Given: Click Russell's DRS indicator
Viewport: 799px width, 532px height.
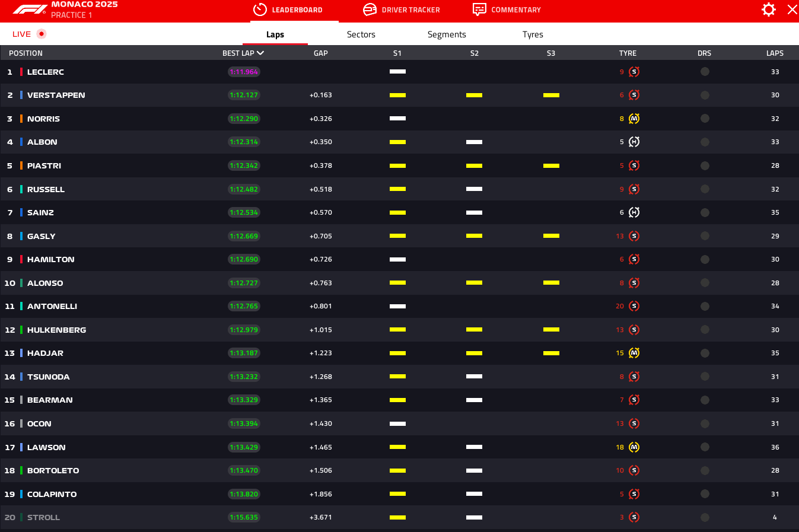Looking at the screenshot, I should (x=705, y=189).
